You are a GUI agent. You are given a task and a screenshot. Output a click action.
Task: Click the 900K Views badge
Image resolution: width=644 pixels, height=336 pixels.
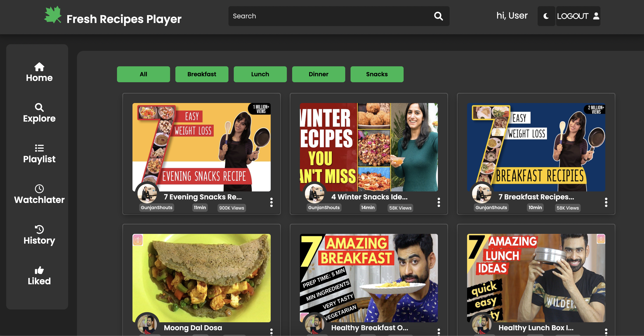(x=232, y=208)
